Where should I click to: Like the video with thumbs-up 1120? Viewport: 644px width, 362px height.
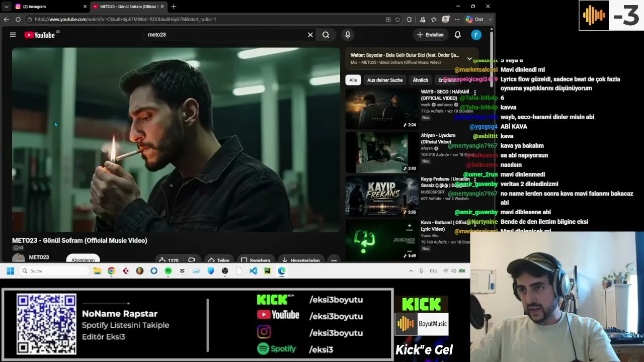(x=169, y=260)
